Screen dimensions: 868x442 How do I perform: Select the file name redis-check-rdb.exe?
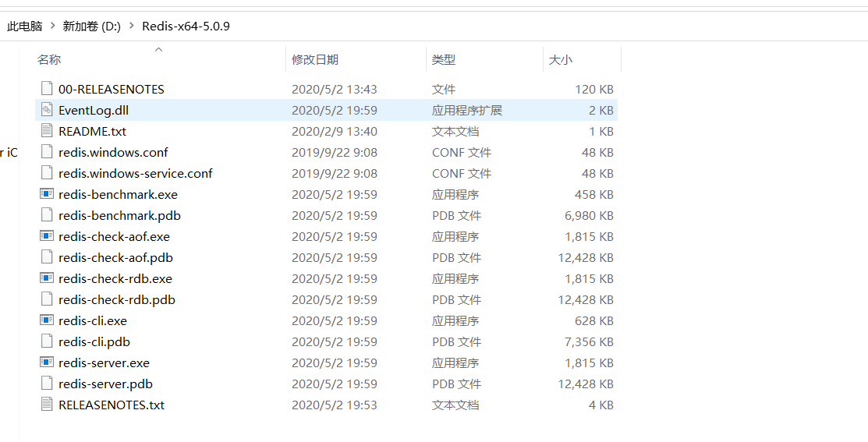coord(115,278)
